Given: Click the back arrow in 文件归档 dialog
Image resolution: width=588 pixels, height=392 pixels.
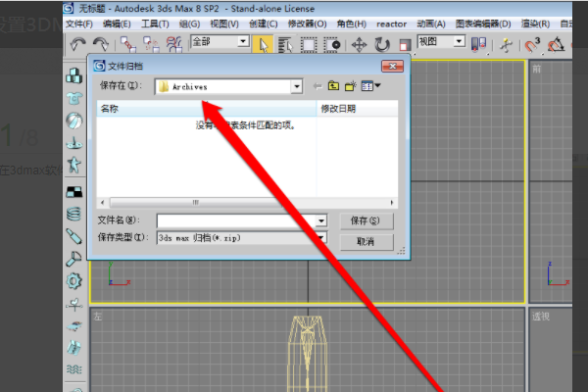Looking at the screenshot, I should pyautogui.click(x=318, y=86).
